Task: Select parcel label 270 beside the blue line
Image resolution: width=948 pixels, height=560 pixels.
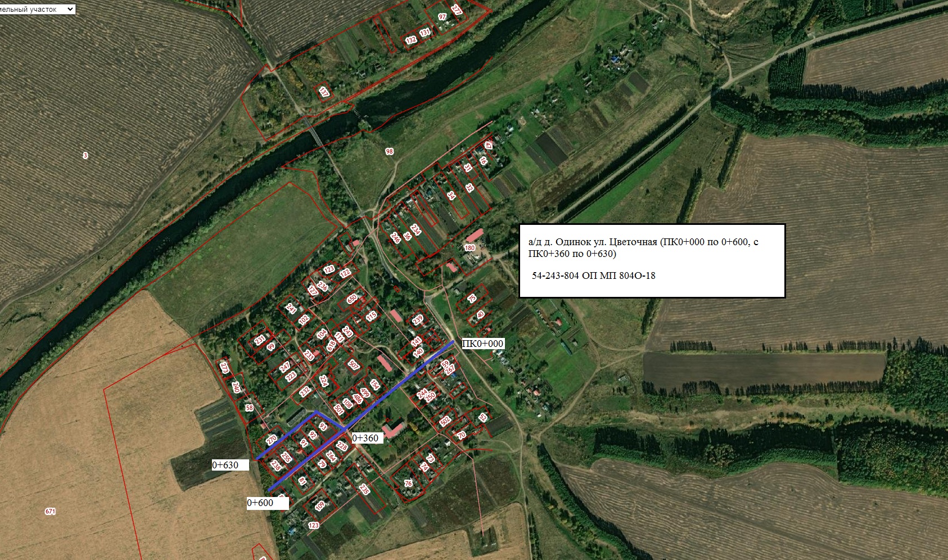Action: [x=272, y=440]
